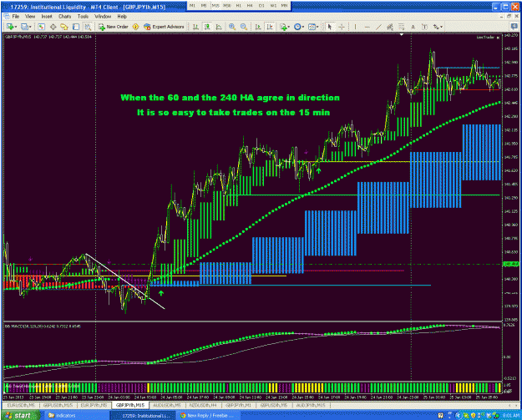The height and width of the screenshot is (420, 522).
Task: Open the Insert menu
Action: pos(47,17)
